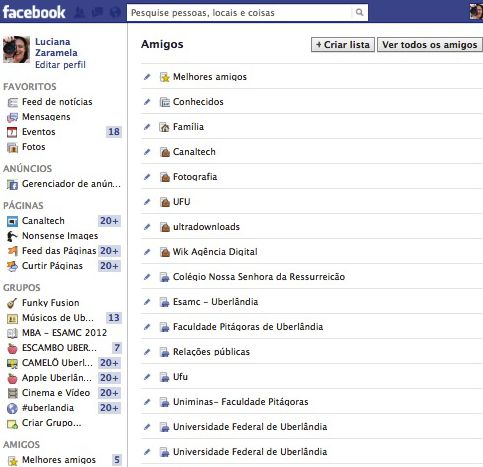Click the Eventos calendar icon

click(x=12, y=132)
